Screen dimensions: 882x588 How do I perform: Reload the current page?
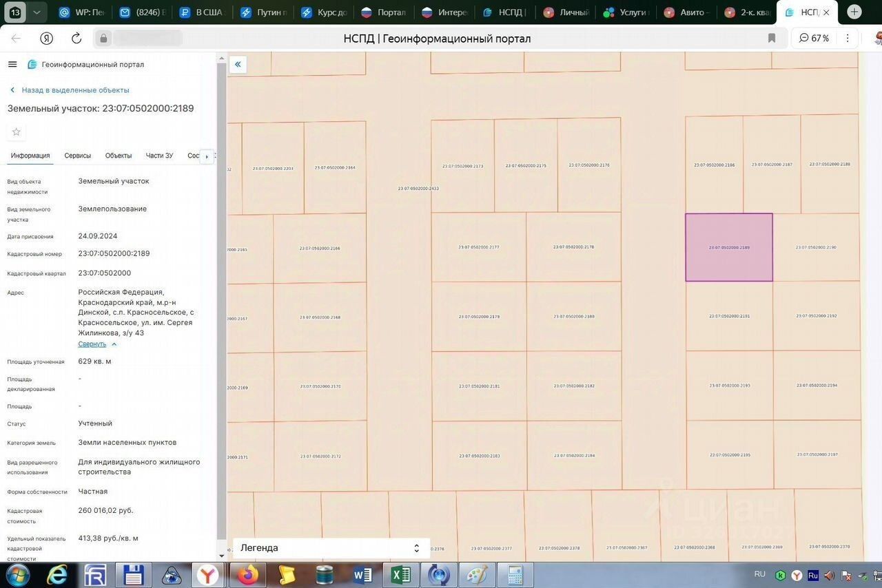[x=76, y=39]
